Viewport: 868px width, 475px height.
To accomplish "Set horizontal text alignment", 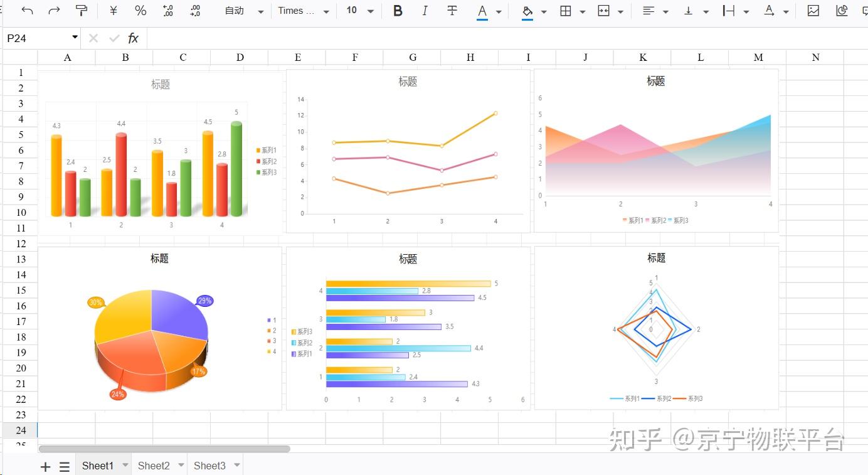I will [x=648, y=11].
